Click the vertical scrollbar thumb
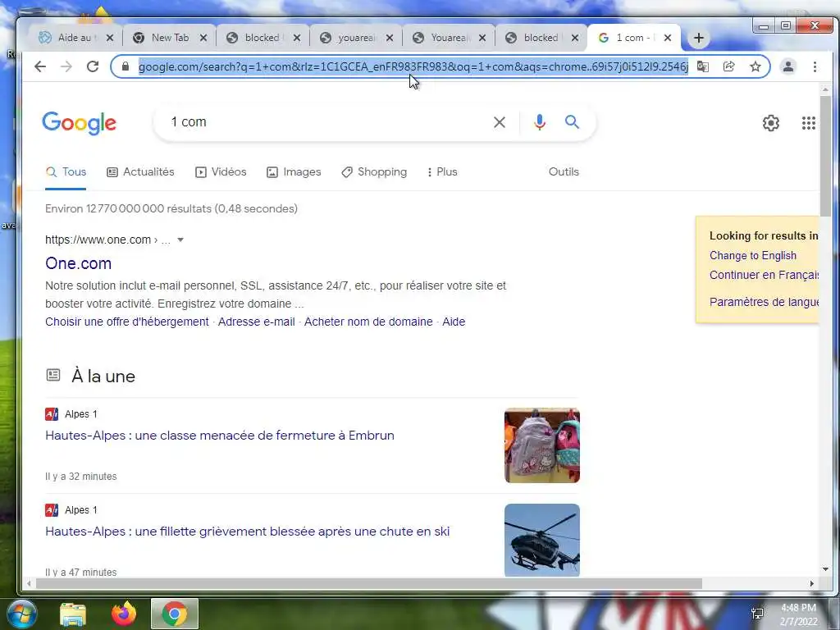 pyautogui.click(x=825, y=155)
